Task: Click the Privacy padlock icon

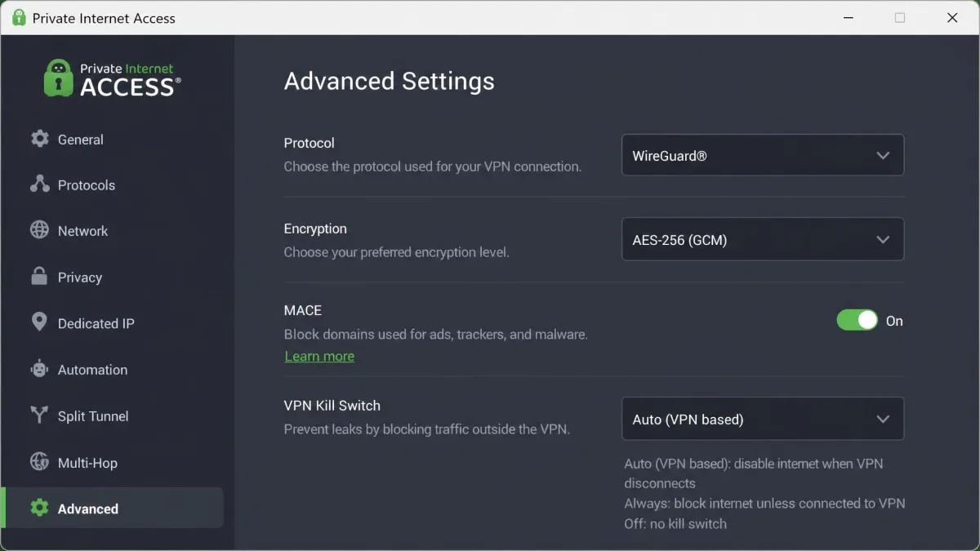Action: (39, 276)
